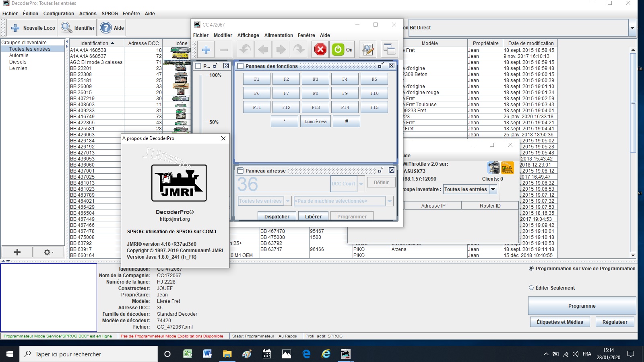
Task: Click the WiThrottle locomotive icon
Action: pos(493,167)
